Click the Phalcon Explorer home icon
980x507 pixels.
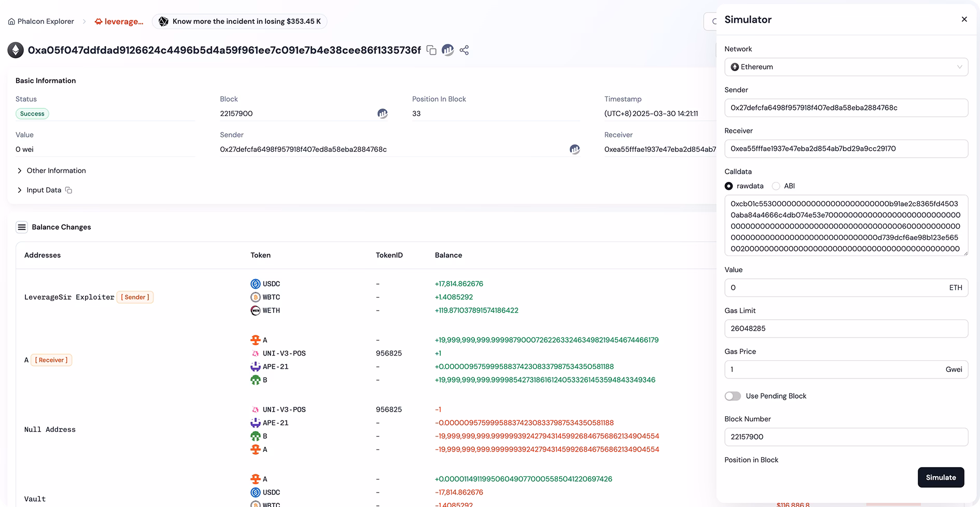click(x=11, y=22)
